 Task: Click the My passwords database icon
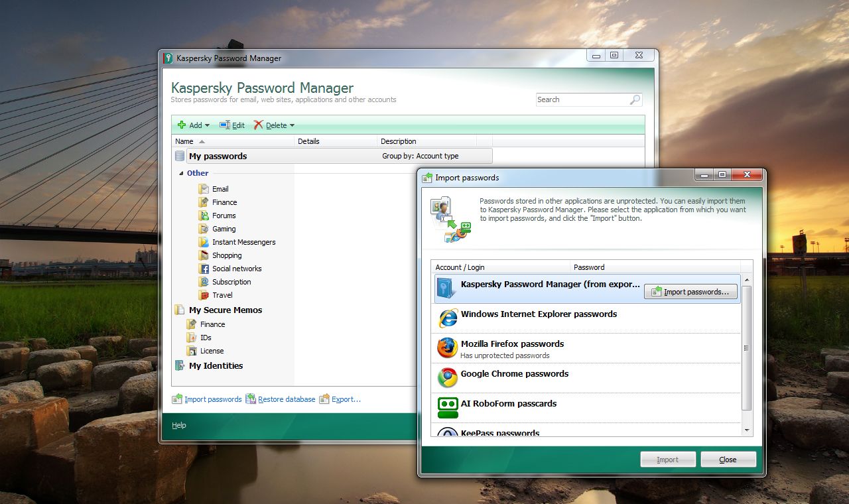click(180, 156)
